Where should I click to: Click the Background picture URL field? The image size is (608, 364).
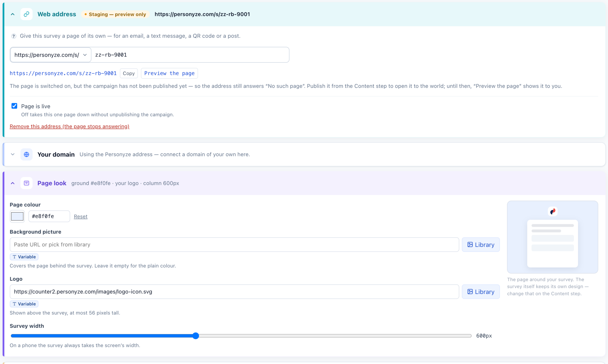pos(234,245)
